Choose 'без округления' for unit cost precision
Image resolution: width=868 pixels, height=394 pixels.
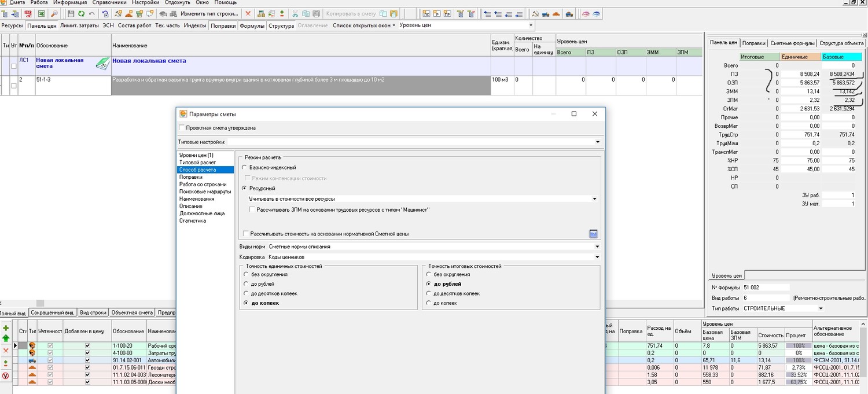pos(247,274)
